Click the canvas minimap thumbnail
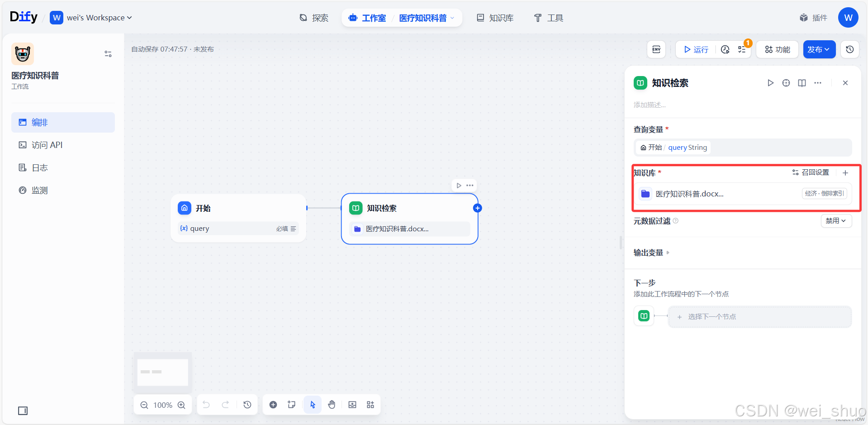 coord(162,372)
